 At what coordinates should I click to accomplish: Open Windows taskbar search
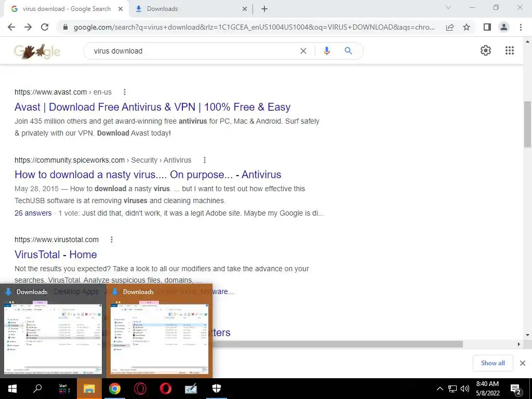click(37, 389)
